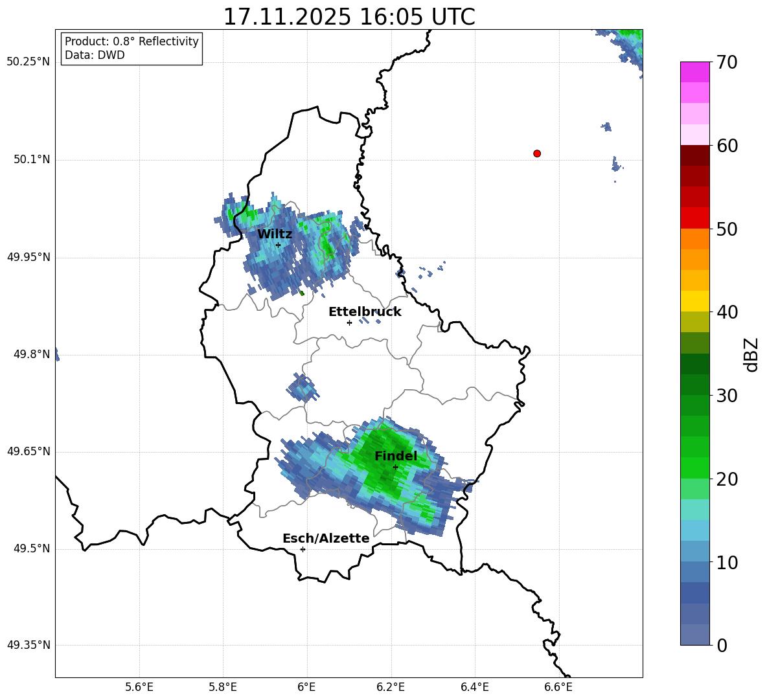Click the 6.6°E longitude tick label
This screenshot has width=767, height=700.
pos(558,687)
